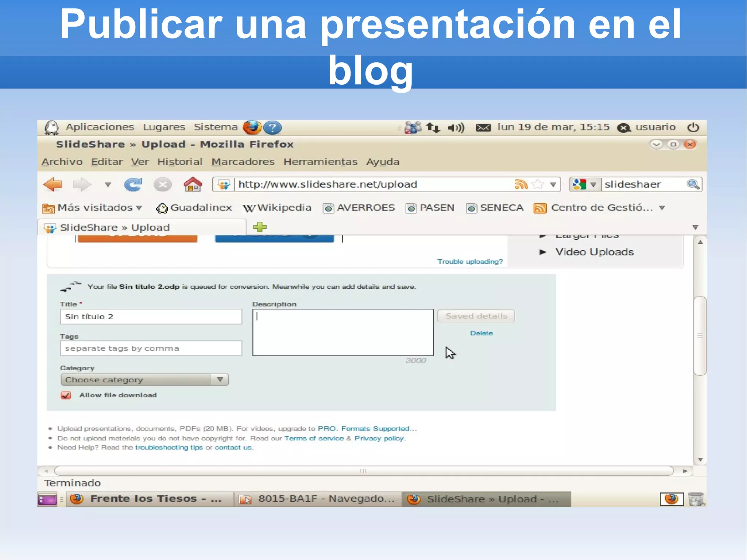Expand the Video Uploads item
Viewport: 747px width, 560px height.
[587, 252]
